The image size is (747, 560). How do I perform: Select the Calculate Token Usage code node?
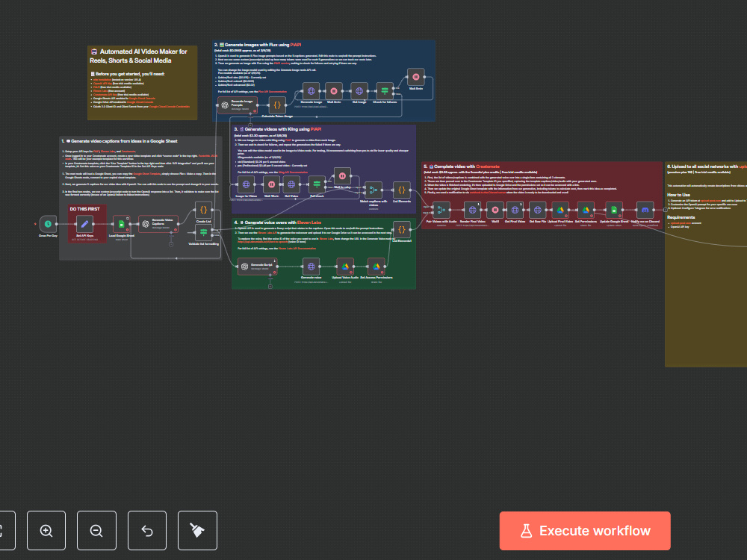277,105
